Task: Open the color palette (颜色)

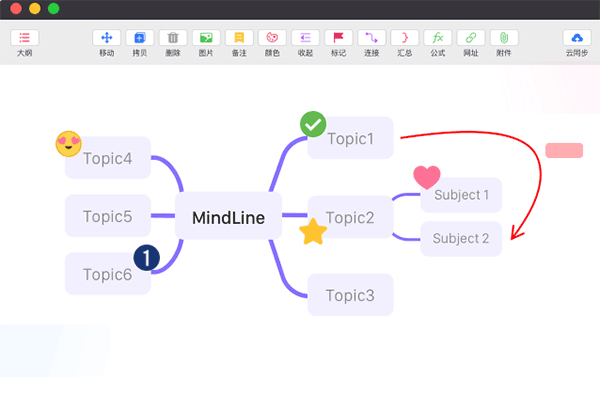Action: click(272, 38)
